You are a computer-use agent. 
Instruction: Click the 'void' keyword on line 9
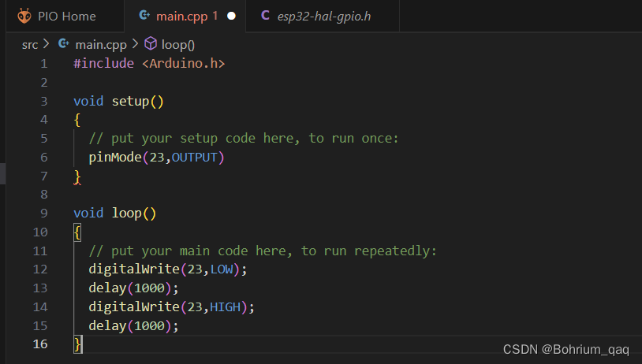(x=88, y=213)
